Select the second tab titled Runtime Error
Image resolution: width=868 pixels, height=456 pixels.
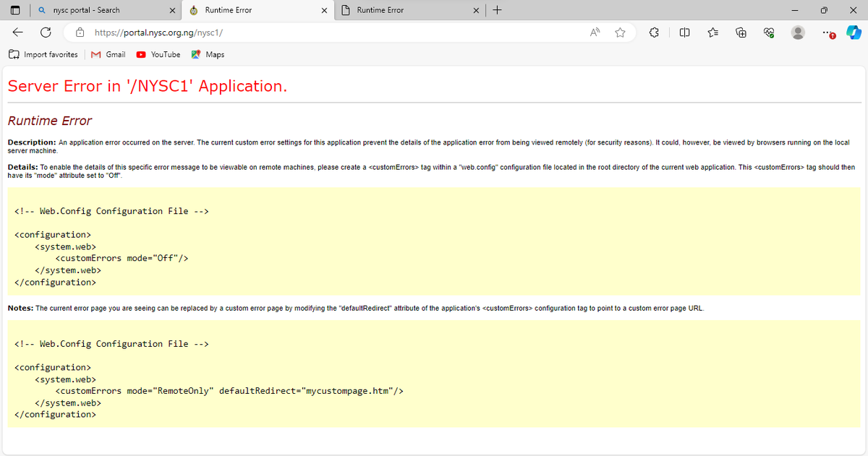tap(258, 10)
